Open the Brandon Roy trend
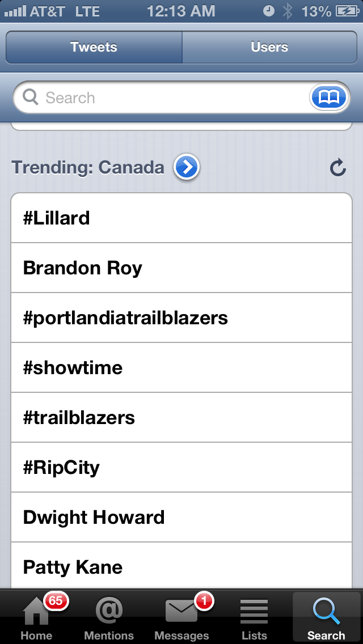Screen dimensions: 363x644 pyautogui.click(x=181, y=268)
